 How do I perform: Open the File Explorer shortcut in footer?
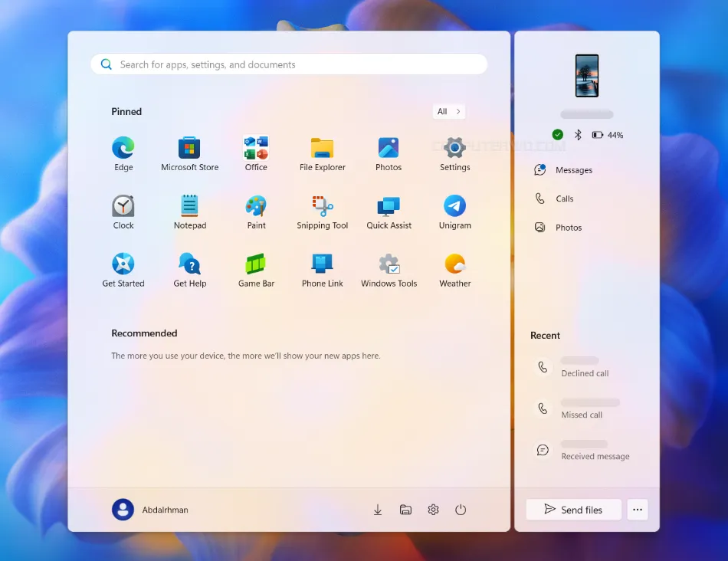[405, 510]
